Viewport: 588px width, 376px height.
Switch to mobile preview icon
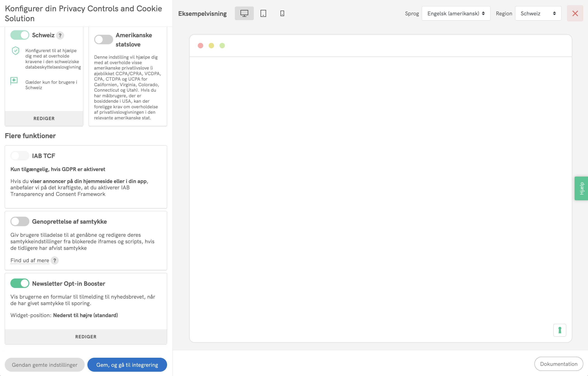[x=282, y=14]
